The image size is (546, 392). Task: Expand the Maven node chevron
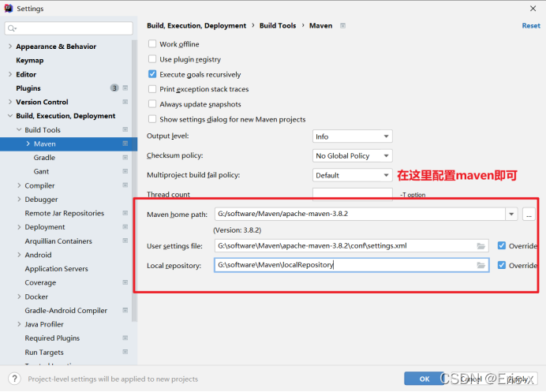pyautogui.click(x=28, y=144)
